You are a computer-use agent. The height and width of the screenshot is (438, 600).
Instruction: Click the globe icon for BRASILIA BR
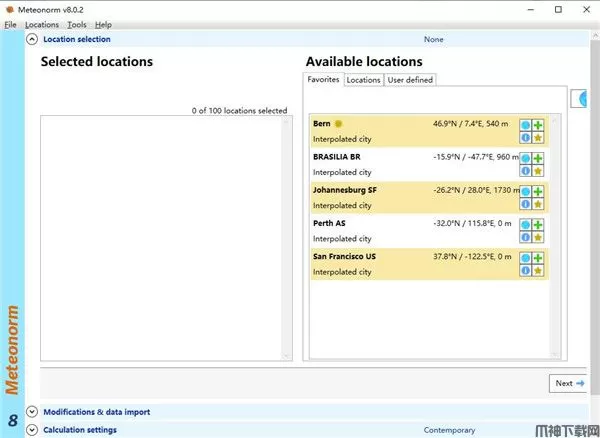click(526, 158)
